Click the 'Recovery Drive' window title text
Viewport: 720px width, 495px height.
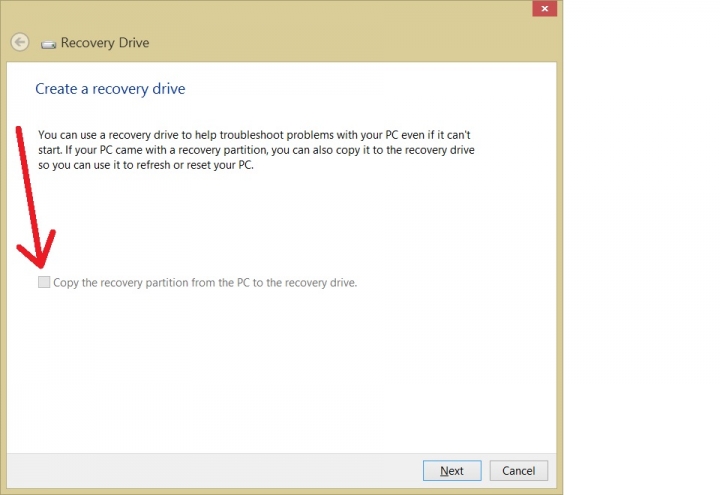pos(105,42)
